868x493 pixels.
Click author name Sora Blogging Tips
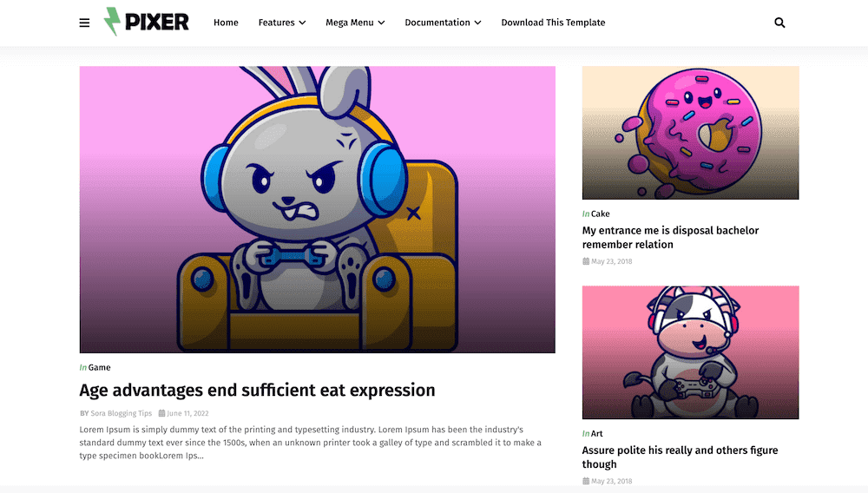tap(122, 413)
